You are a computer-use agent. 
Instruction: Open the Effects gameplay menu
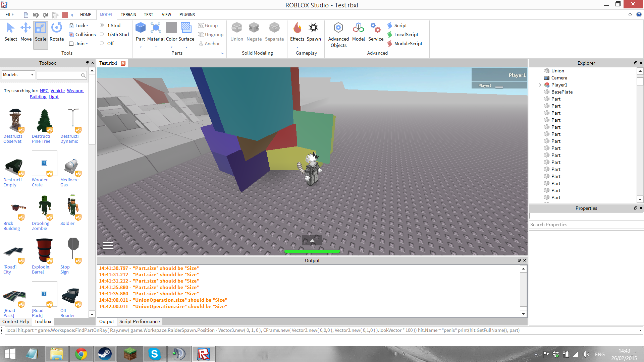click(297, 32)
